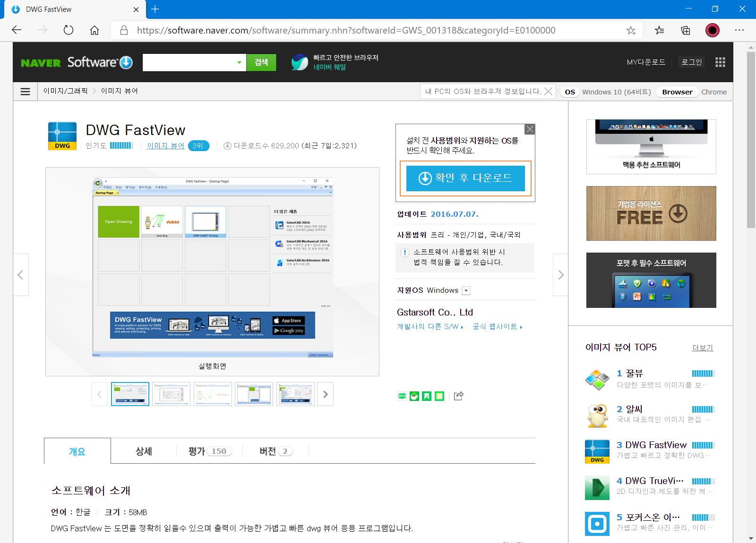
Task: Open browser collections icon
Action: click(686, 30)
